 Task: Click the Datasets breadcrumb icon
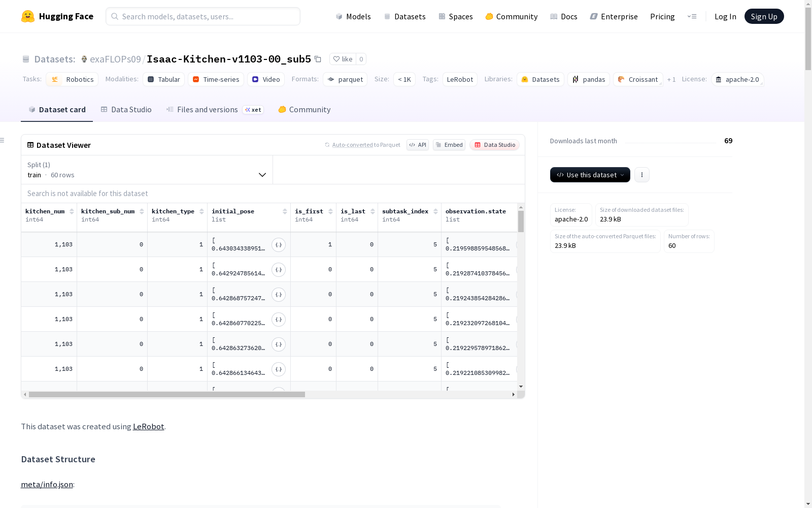pos(26,59)
